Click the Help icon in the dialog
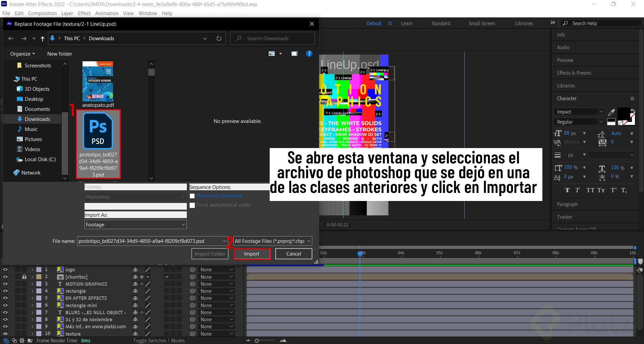The width and height of the screenshot is (644, 344). point(309,54)
